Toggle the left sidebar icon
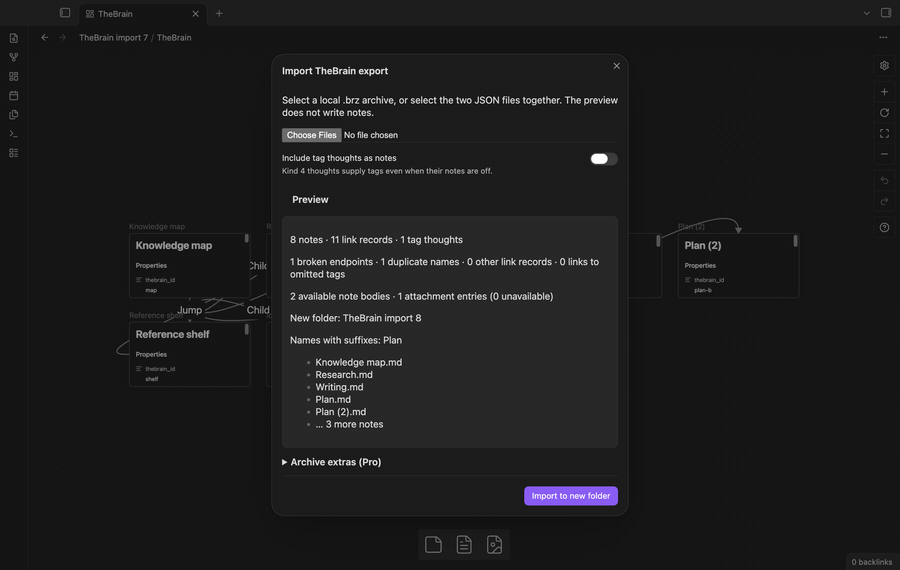Image resolution: width=900 pixels, height=570 pixels. (x=65, y=13)
